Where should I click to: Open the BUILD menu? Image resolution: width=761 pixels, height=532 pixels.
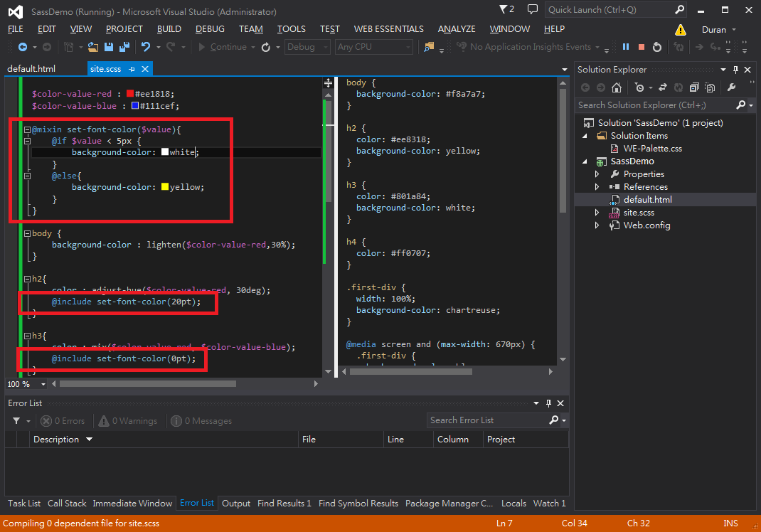point(169,29)
